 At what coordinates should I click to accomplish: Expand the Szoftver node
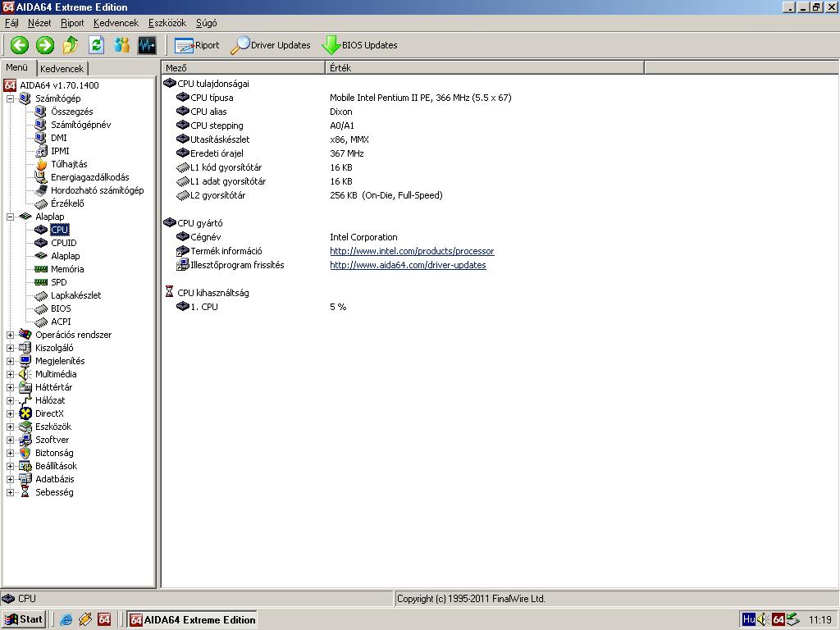coord(10,440)
